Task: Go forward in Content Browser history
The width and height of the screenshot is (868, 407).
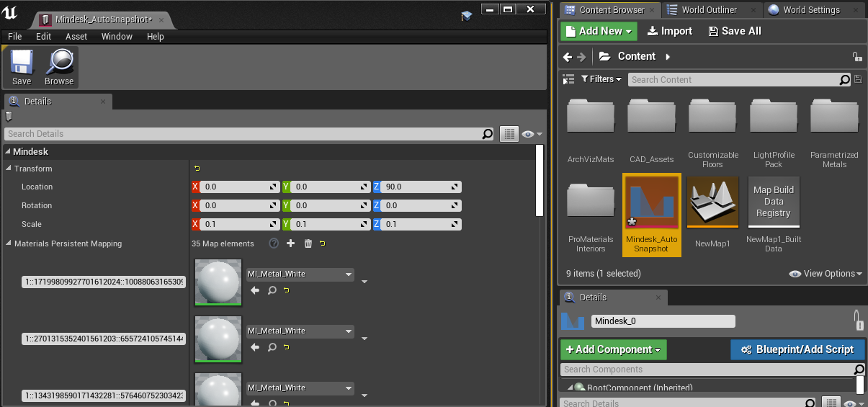Action: pos(581,56)
